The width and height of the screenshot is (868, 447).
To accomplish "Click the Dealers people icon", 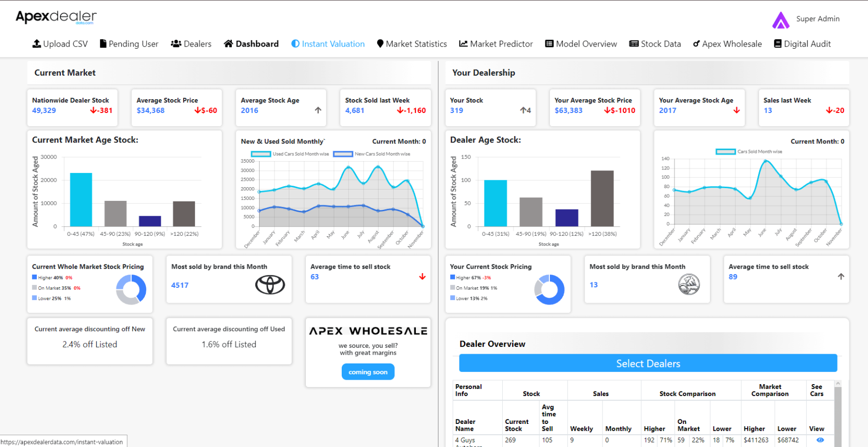I will click(176, 44).
